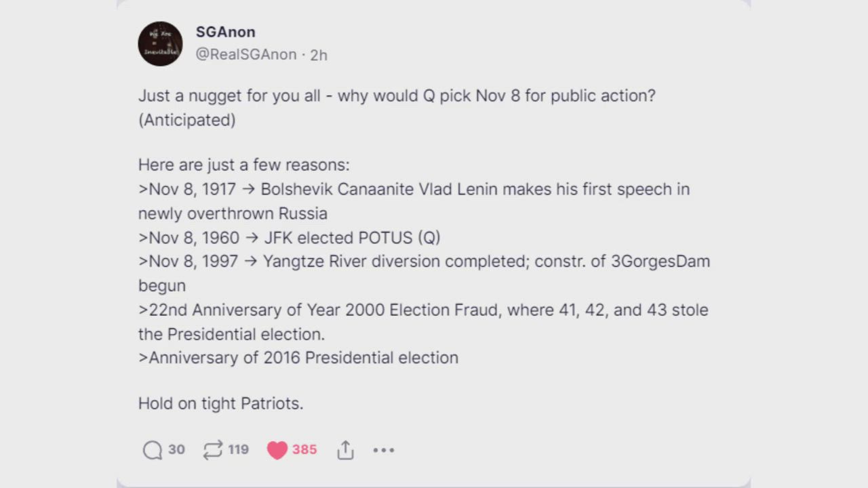Click the repost arrows icon
Image resolution: width=868 pixels, height=488 pixels.
[x=213, y=450]
